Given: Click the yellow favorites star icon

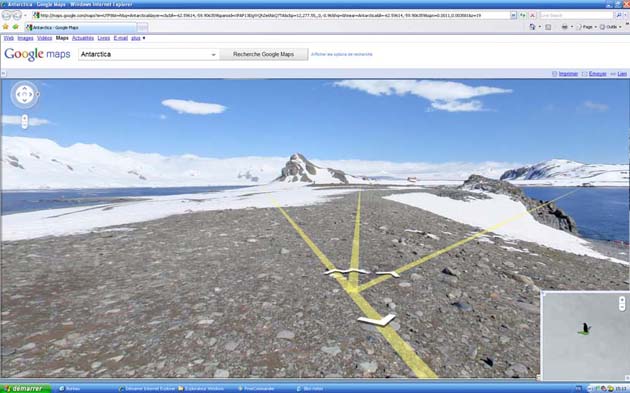Looking at the screenshot, I should pyautogui.click(x=6, y=27).
